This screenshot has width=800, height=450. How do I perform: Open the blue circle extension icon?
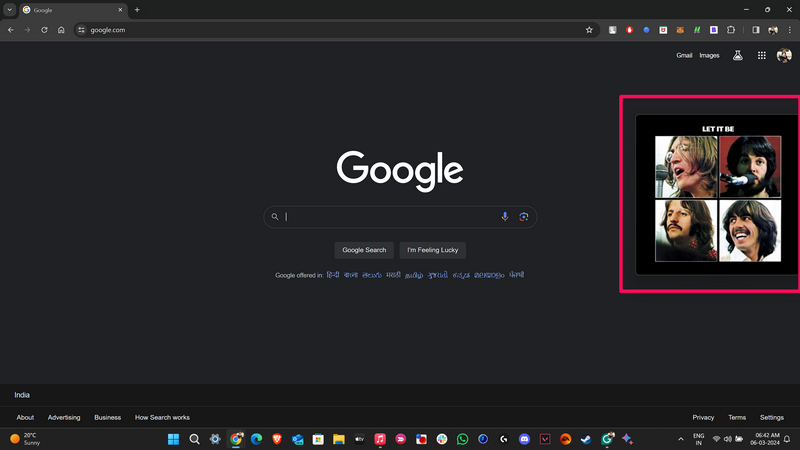(646, 30)
